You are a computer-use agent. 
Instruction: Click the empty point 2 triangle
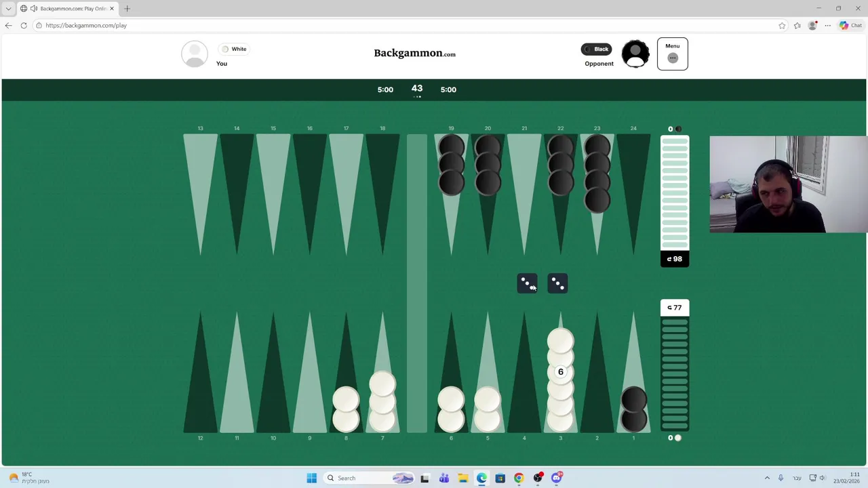tap(597, 371)
